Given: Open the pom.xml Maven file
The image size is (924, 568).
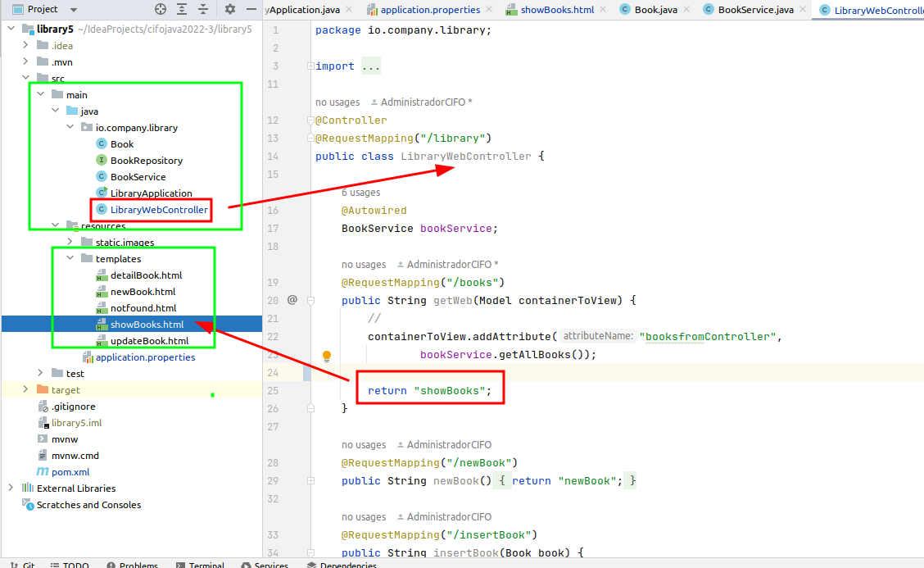Looking at the screenshot, I should click(70, 472).
